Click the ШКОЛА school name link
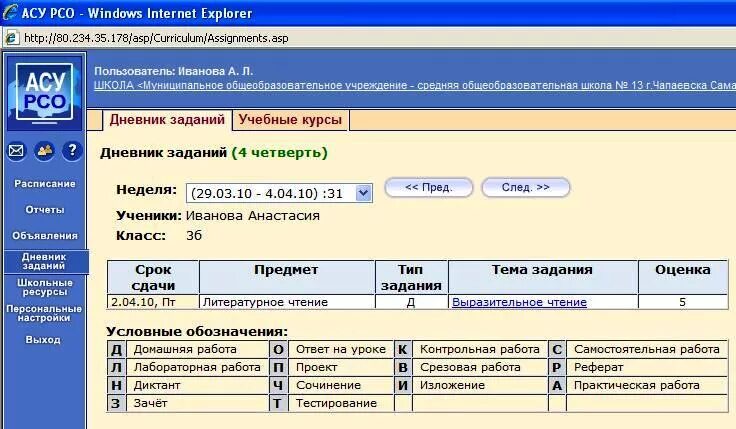Image resolution: width=736 pixels, height=429 pixels. click(414, 85)
